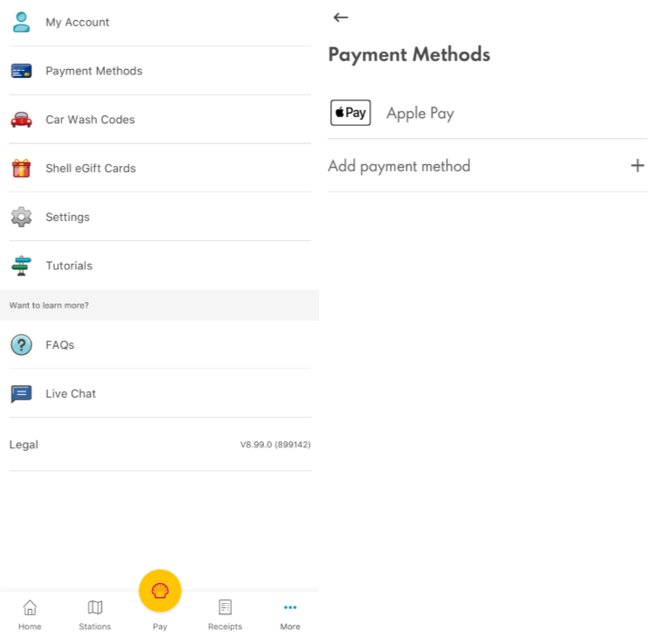
Task: Open FAQs
Action: (x=160, y=344)
